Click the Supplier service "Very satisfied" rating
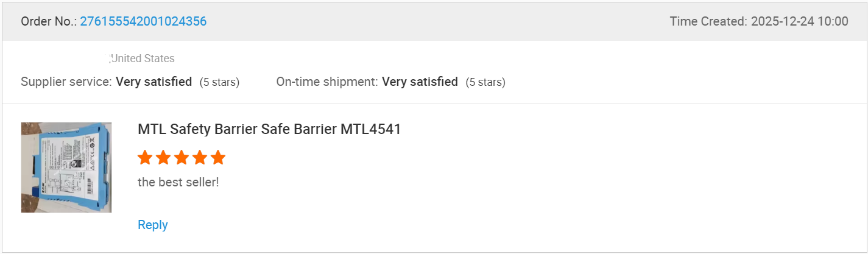Image resolution: width=868 pixels, height=254 pixels. 154,82
